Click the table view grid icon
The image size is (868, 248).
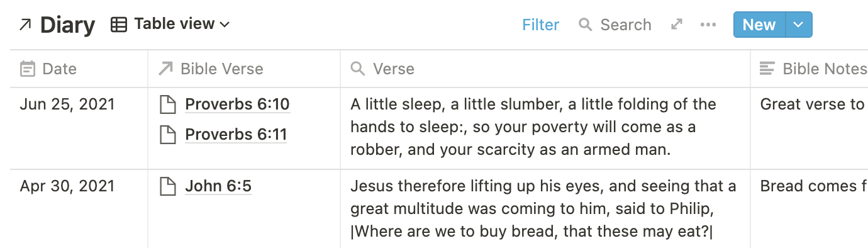[118, 25]
